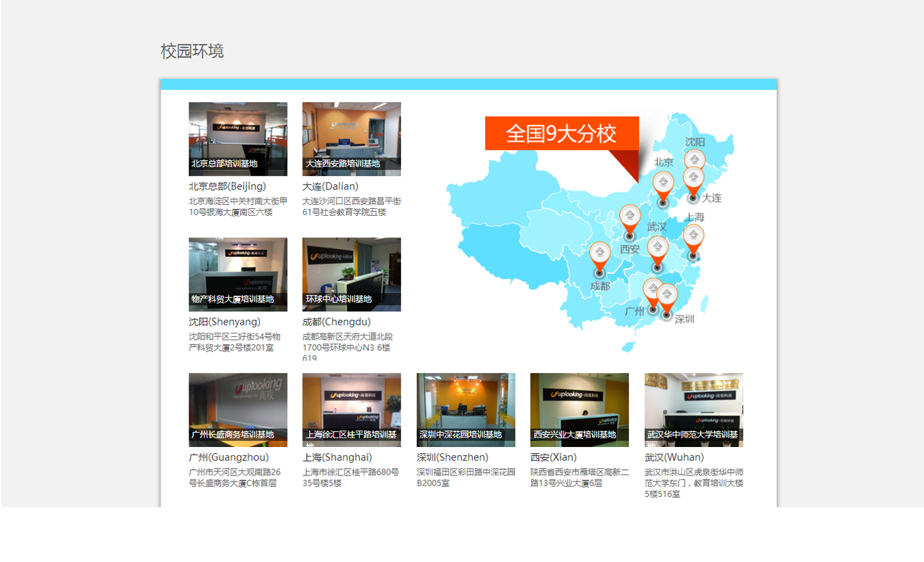Click the 深圳 label on the map

click(x=685, y=319)
